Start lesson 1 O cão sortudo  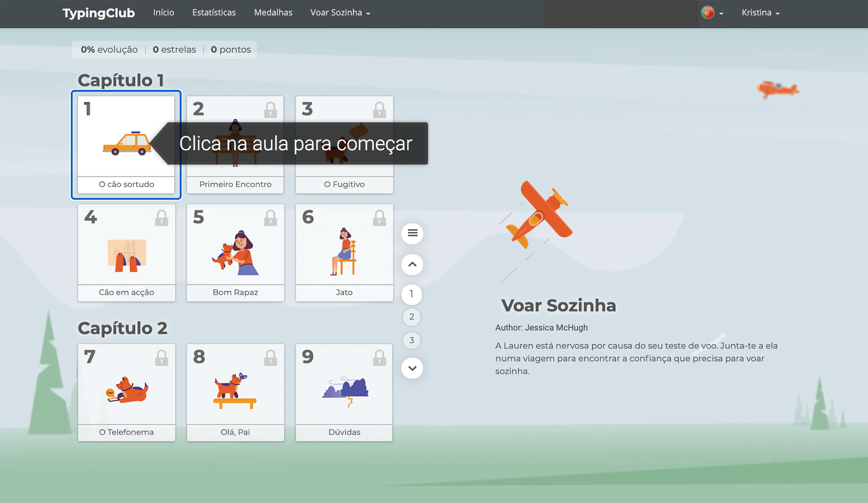click(126, 145)
